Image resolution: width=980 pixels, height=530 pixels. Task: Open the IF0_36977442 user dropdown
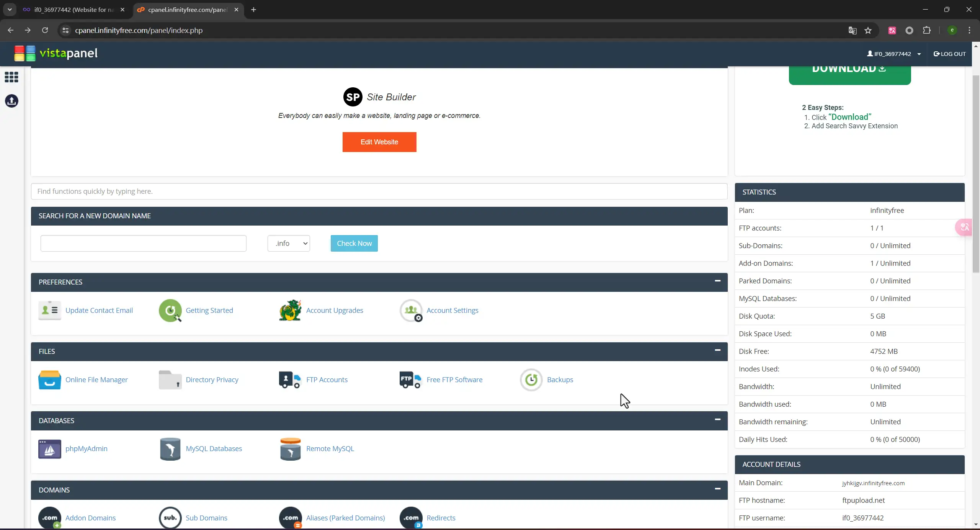tap(894, 54)
